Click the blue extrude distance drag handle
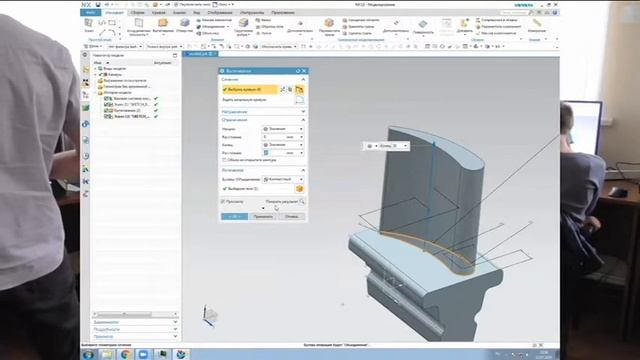640x360 pixels. point(434,144)
